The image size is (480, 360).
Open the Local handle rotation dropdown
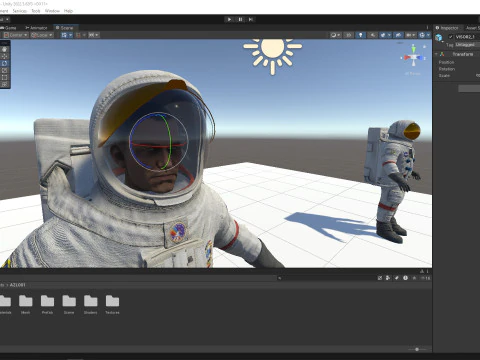point(42,35)
